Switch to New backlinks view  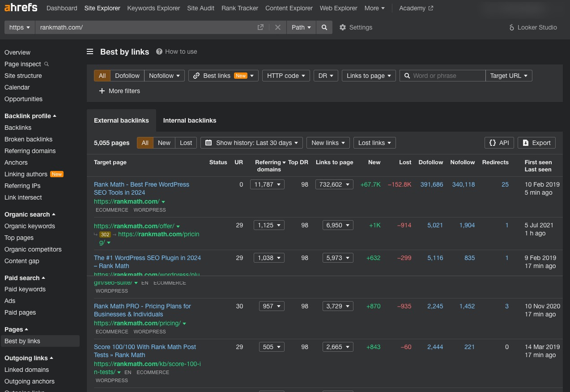[164, 143]
